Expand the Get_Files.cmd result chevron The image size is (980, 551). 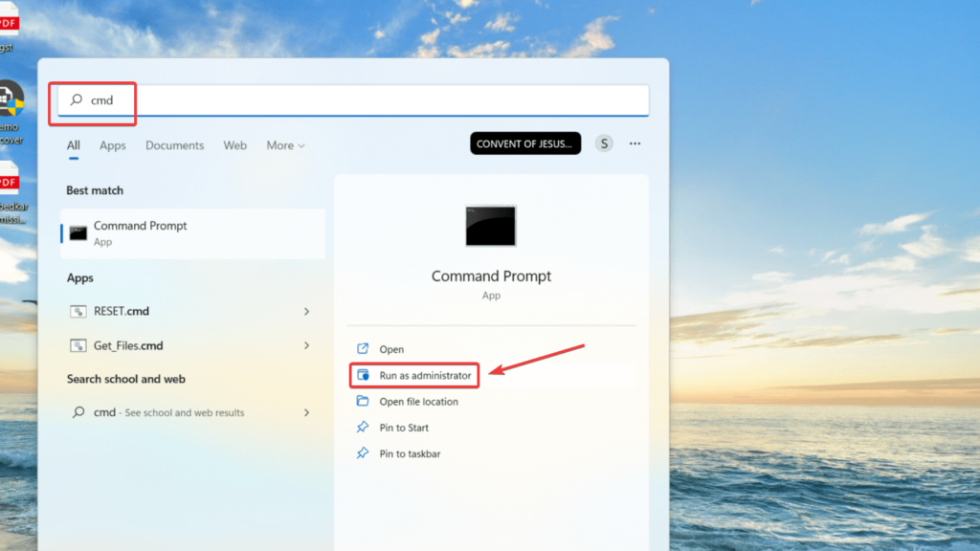pyautogui.click(x=306, y=345)
